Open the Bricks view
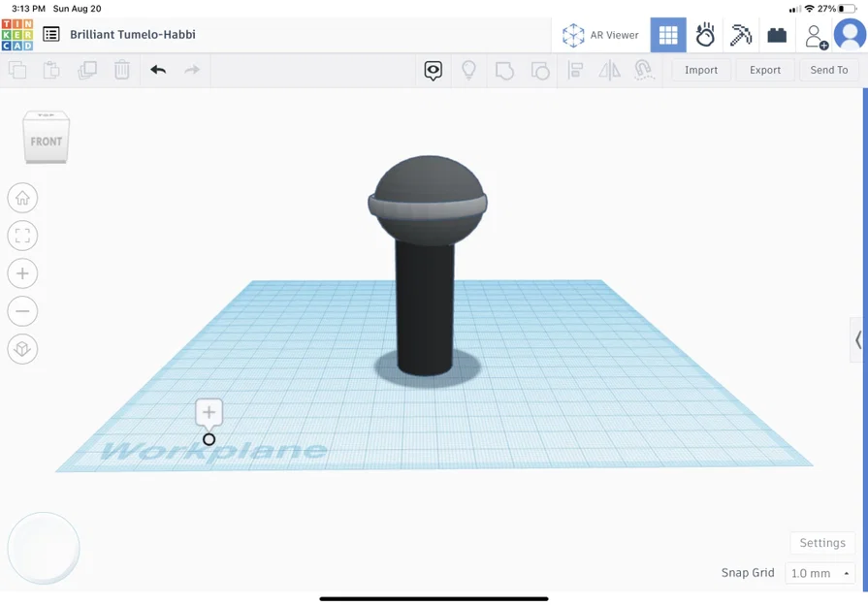 tap(777, 36)
